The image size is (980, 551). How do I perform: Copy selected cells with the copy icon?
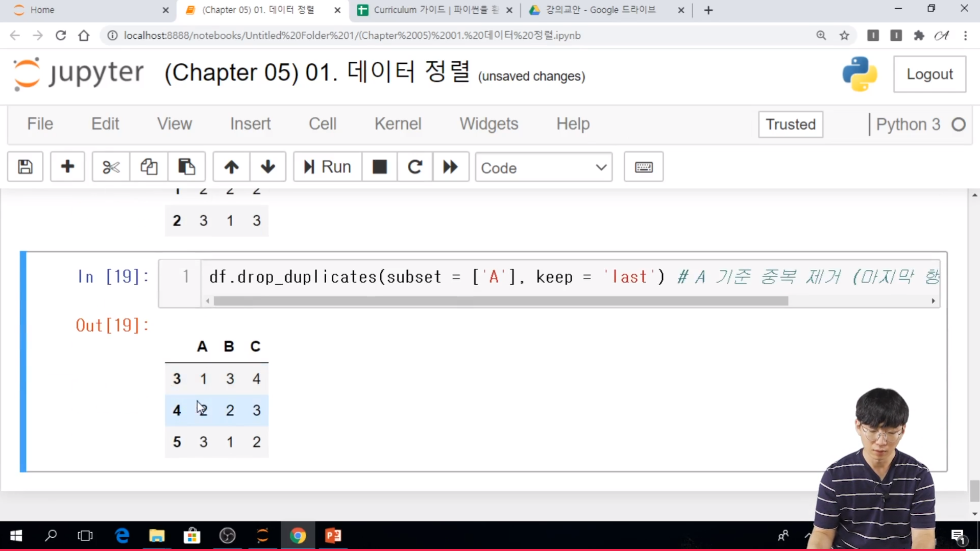[x=149, y=167]
